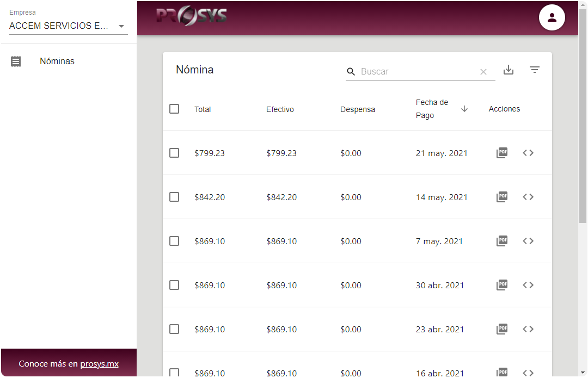
Task: Click the Prosys logo in header
Action: coord(191,16)
